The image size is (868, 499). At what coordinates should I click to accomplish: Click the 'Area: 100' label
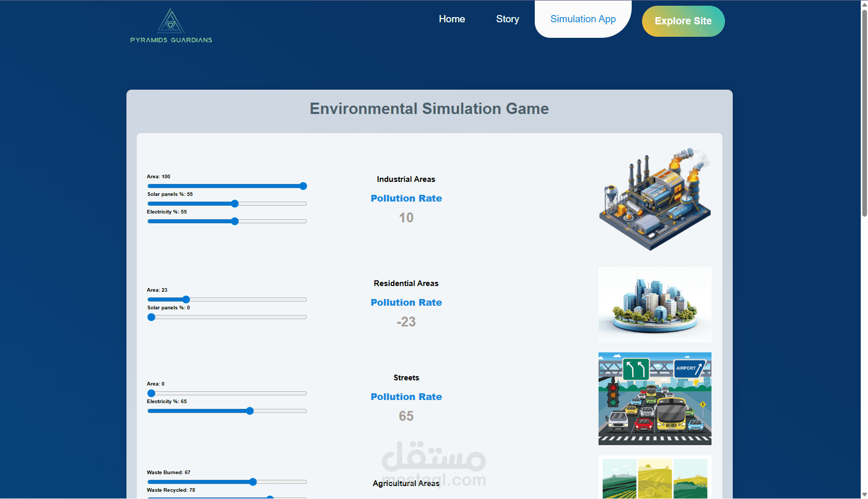(x=159, y=177)
